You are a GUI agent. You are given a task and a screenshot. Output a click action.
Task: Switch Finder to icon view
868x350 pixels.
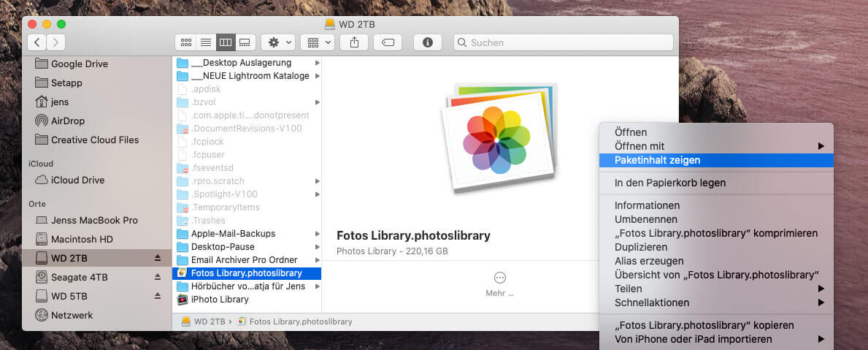(x=185, y=42)
